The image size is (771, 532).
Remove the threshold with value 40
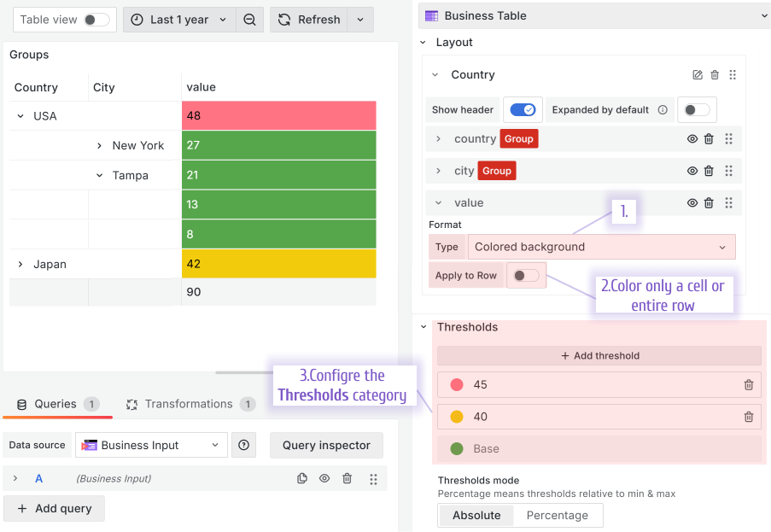[749, 417]
